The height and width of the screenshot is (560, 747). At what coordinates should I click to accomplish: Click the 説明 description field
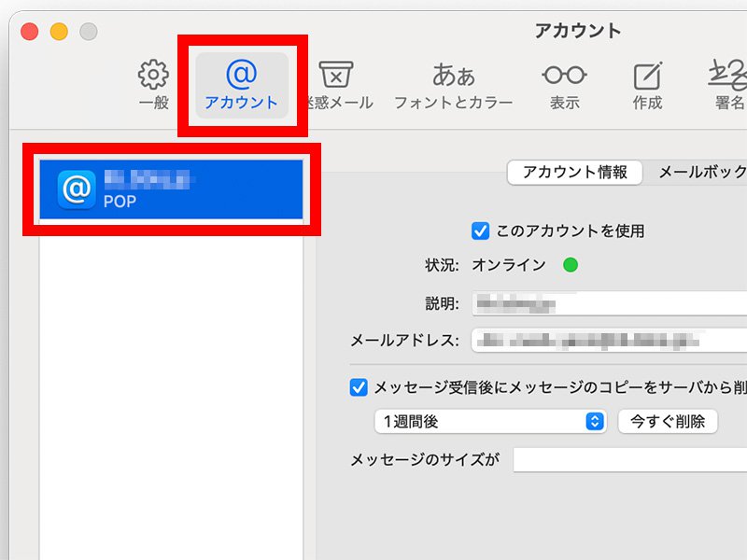tap(610, 303)
